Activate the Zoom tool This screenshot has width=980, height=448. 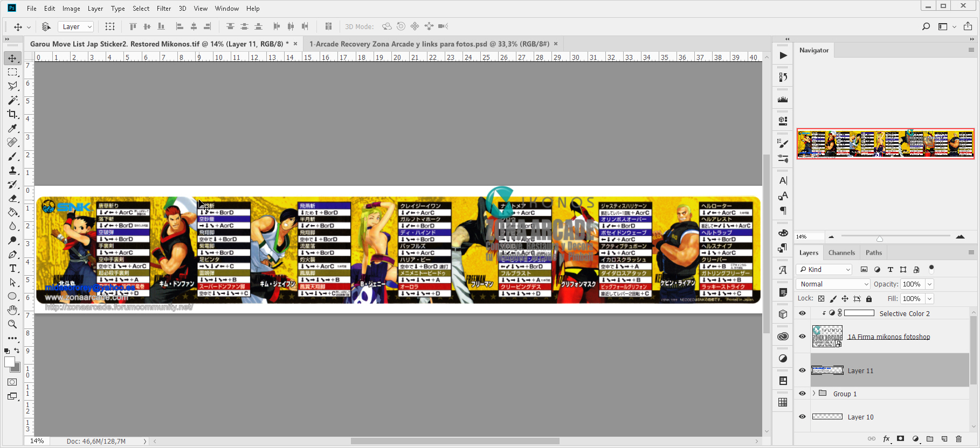pos(12,324)
